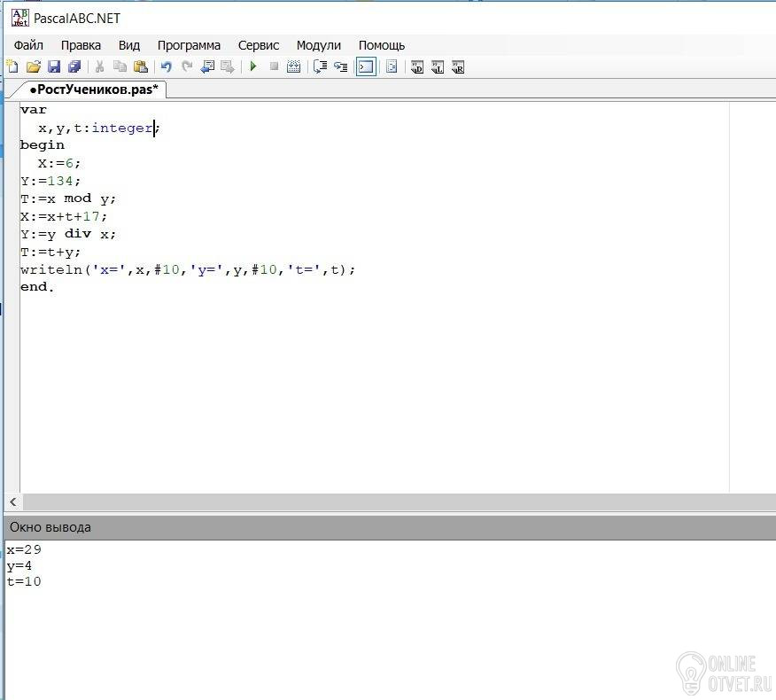Expand the Программа menu
The height and width of the screenshot is (700, 776).
pos(189,45)
